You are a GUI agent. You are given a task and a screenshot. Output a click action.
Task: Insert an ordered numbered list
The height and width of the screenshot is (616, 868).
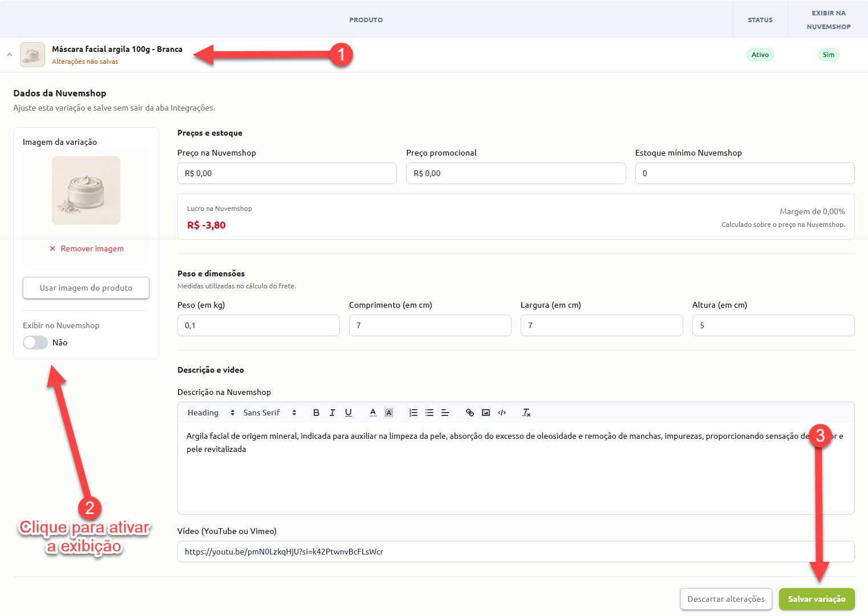(413, 413)
